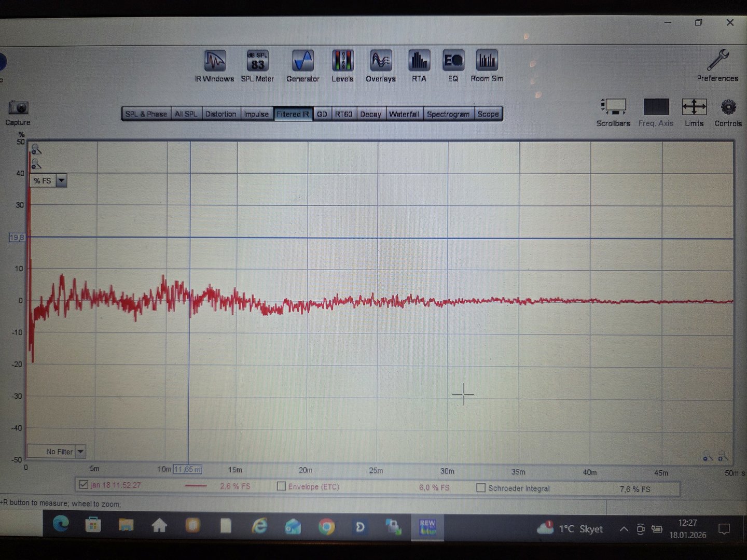Show hidden system tray icons
This screenshot has width=747, height=560.
[x=624, y=529]
